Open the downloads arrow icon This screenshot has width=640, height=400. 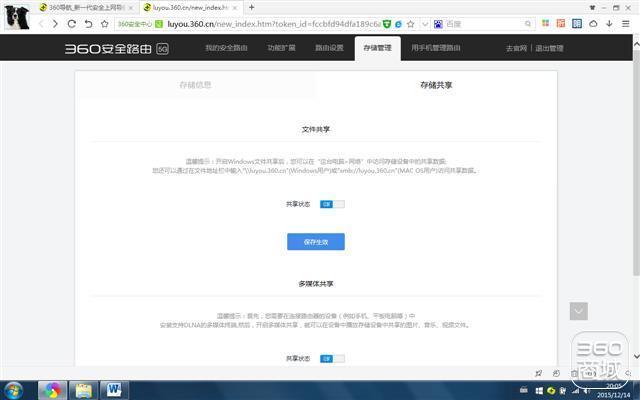pyautogui.click(x=609, y=23)
